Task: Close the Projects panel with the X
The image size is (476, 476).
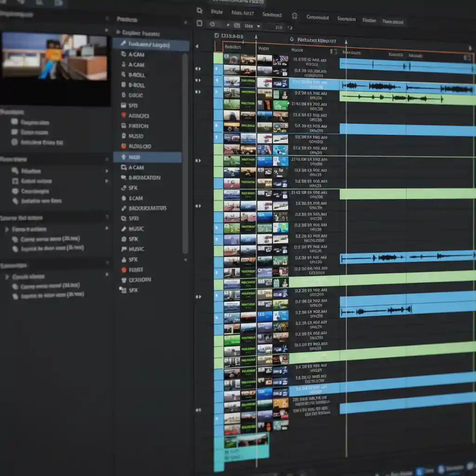Action: (185, 22)
